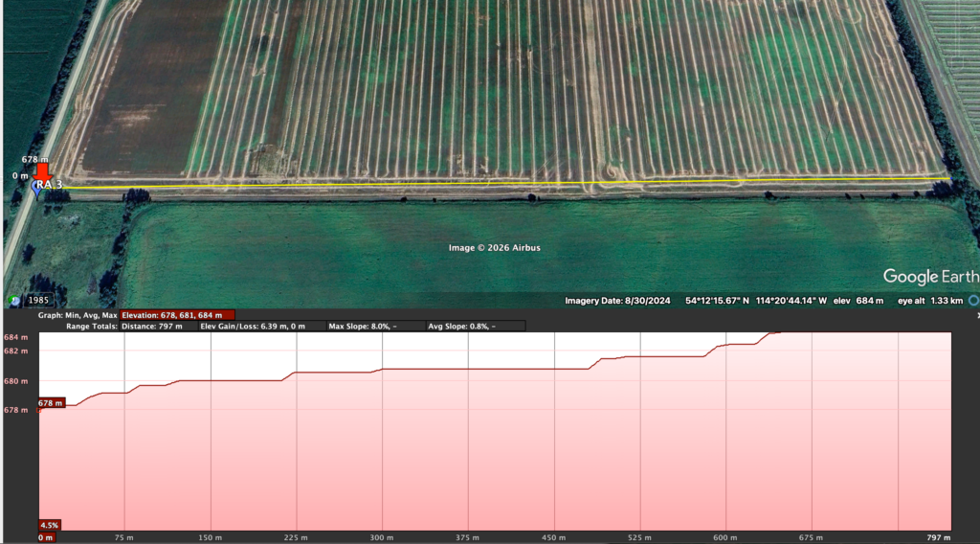
Task: Select the Elevation 678, 681, 684 m readout
Action: pyautogui.click(x=177, y=315)
